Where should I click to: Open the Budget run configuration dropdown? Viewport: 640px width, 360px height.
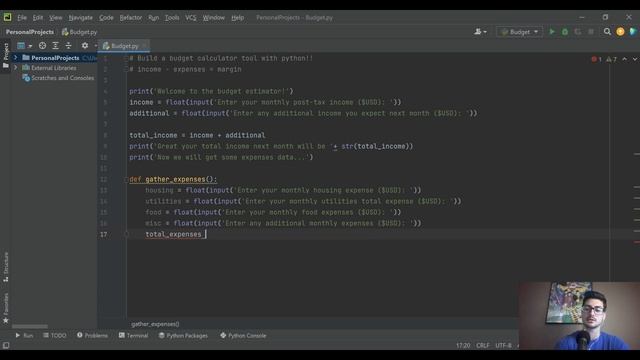tap(520, 32)
